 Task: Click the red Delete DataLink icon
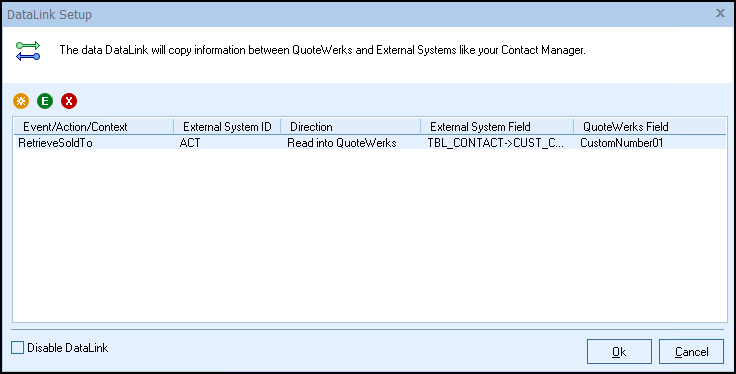69,101
